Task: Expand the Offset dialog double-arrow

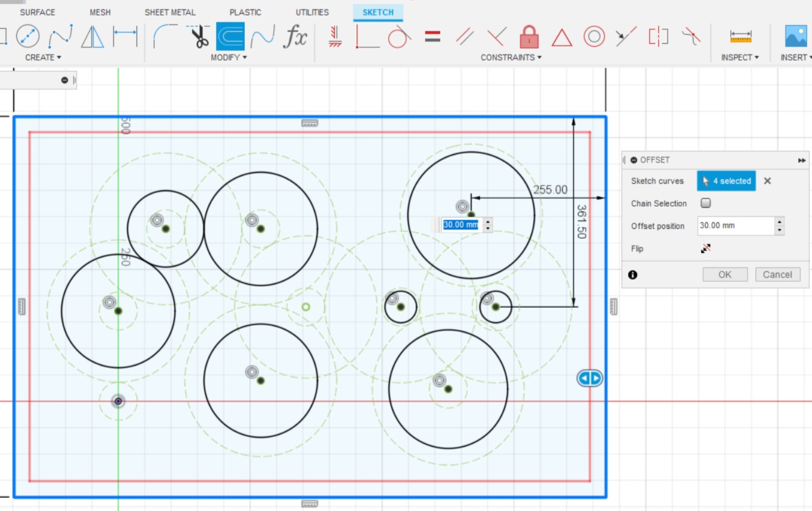Action: (x=802, y=161)
